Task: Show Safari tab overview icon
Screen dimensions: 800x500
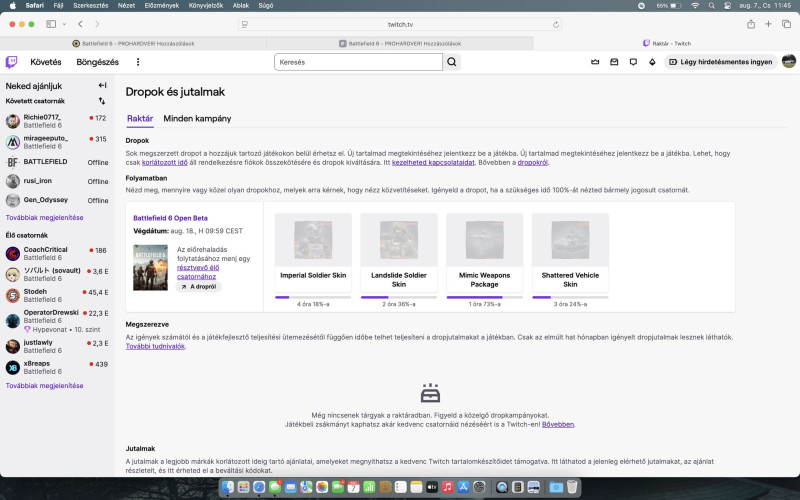Action: point(787,24)
